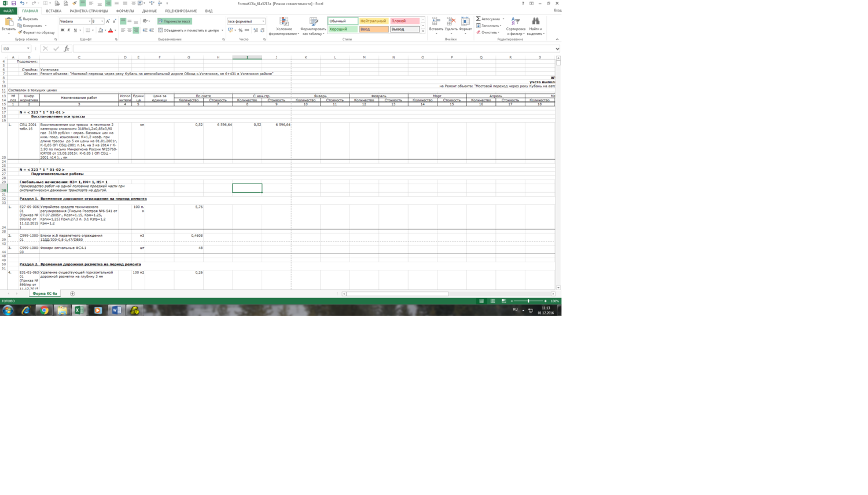Open Chrome from the Windows taskbar
The height and width of the screenshot is (495, 868).
44,310
